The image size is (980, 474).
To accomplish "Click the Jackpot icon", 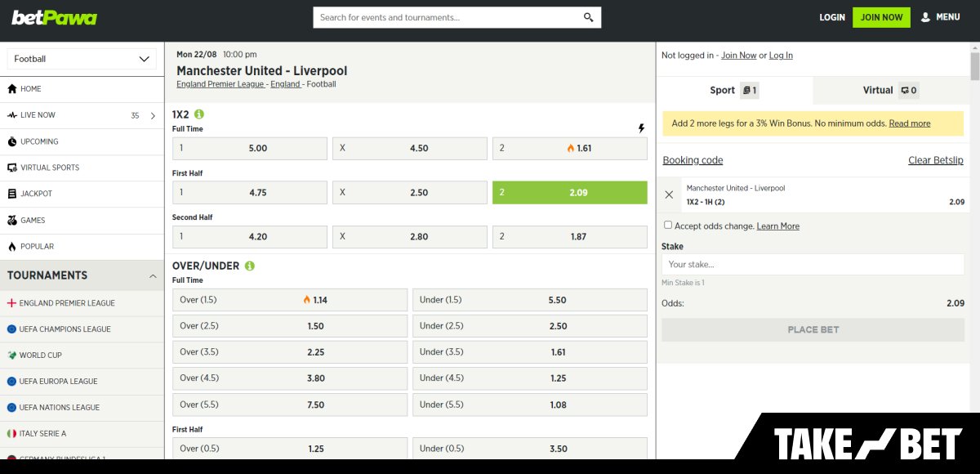I will (x=12, y=194).
